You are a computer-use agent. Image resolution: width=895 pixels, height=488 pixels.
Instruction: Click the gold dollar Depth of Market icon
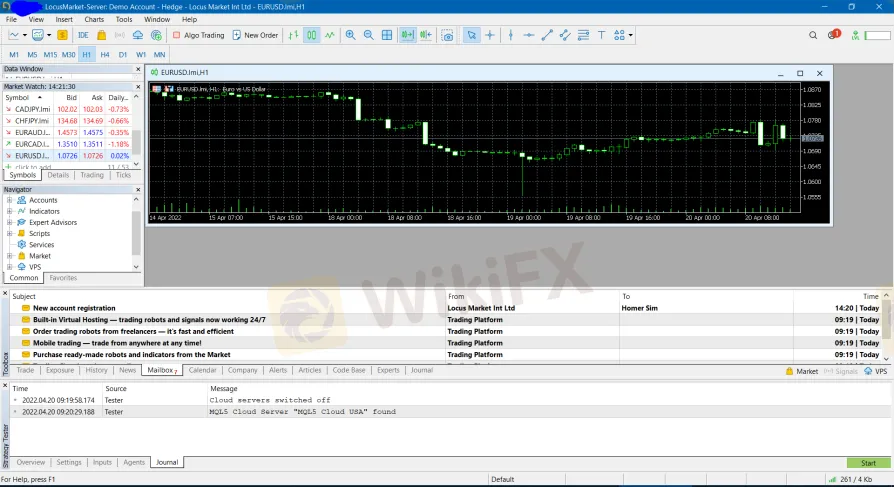[x=62, y=35]
